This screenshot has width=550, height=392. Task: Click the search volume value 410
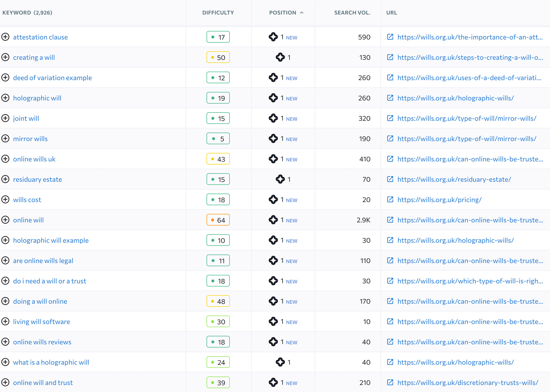[365, 159]
